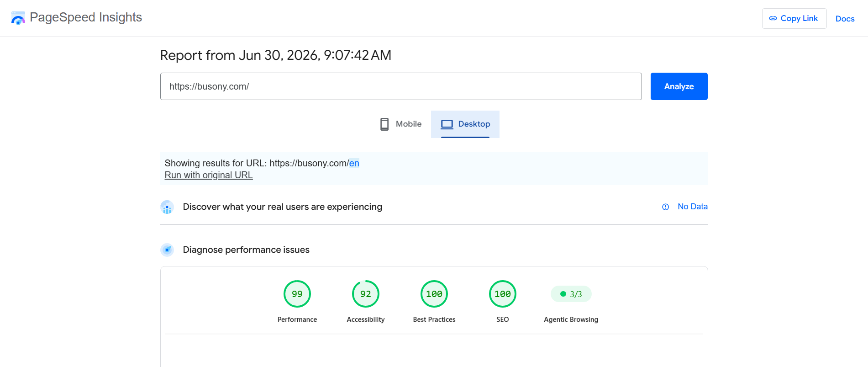Image resolution: width=868 pixels, height=367 pixels.
Task: Click Run with original URL link
Action: 209,175
